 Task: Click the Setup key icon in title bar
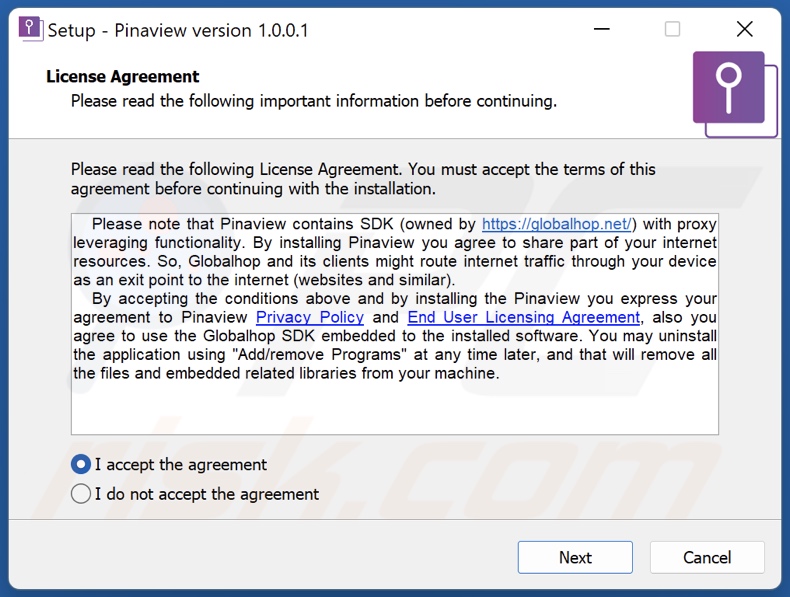(x=31, y=29)
